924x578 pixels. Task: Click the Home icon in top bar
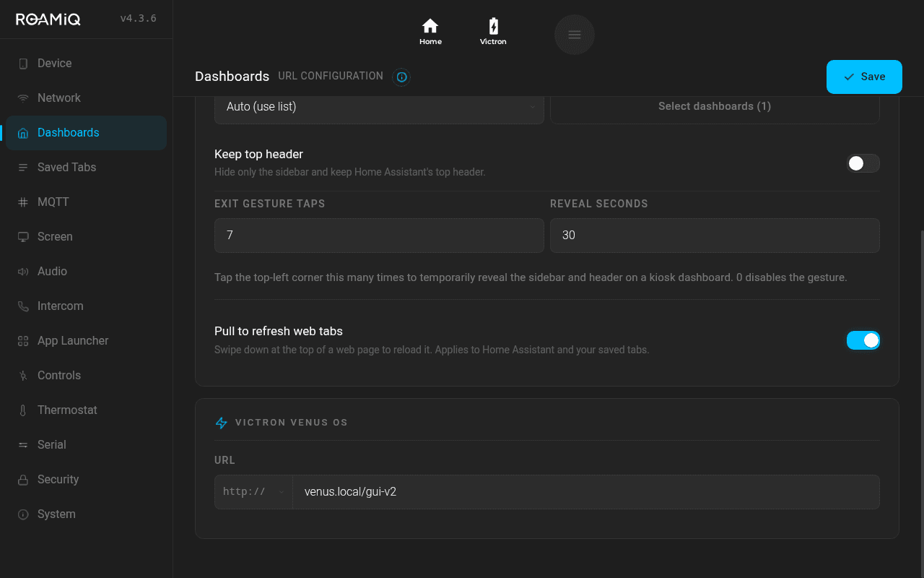click(430, 27)
